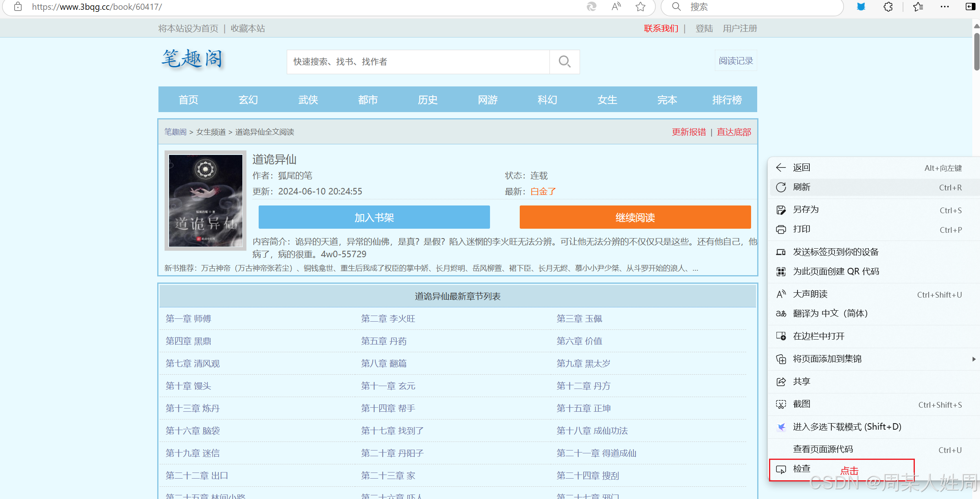Choose 翻译为 中文（简体） menu entry
Image resolution: width=980 pixels, height=499 pixels.
[874, 314]
